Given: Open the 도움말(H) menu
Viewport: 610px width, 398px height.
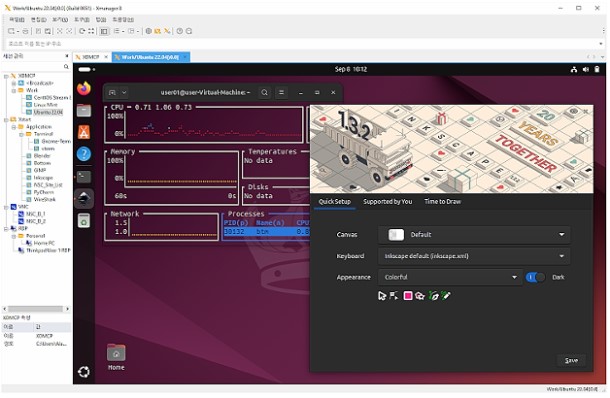Looking at the screenshot, I should [123, 19].
